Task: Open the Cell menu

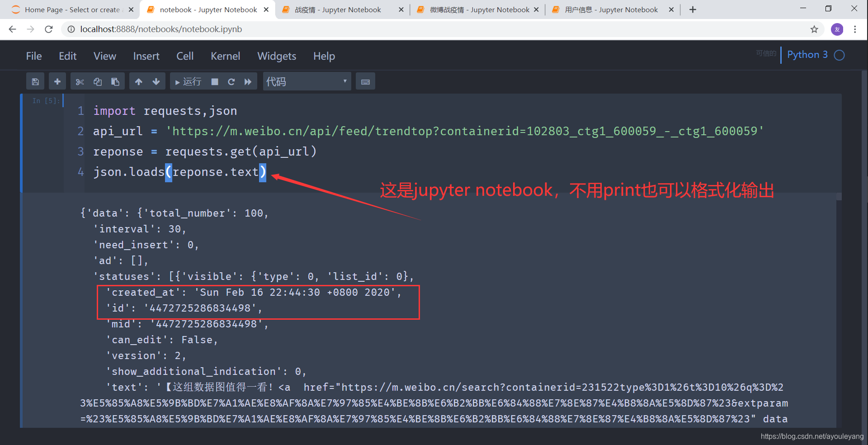Action: pos(185,56)
